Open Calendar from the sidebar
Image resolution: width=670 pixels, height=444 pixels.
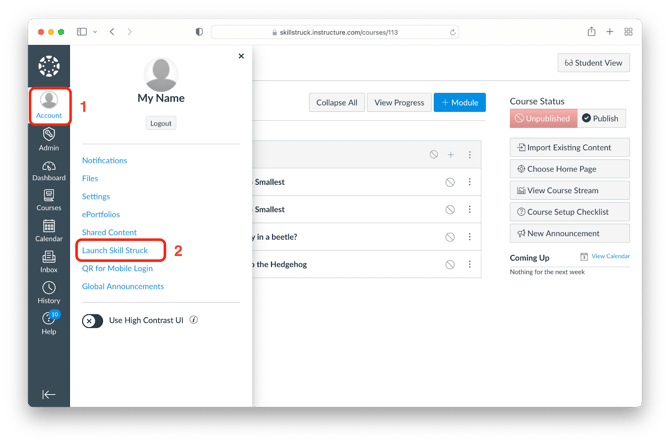[x=49, y=232]
